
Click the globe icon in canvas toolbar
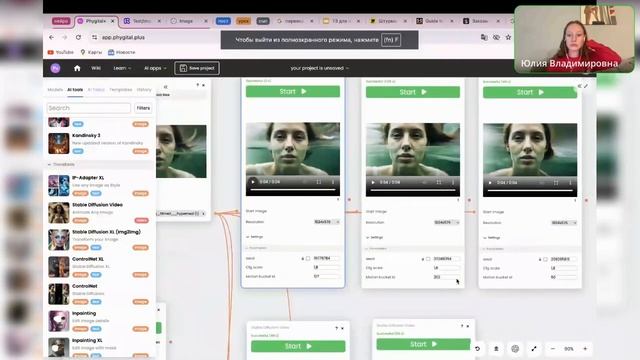coord(515,349)
